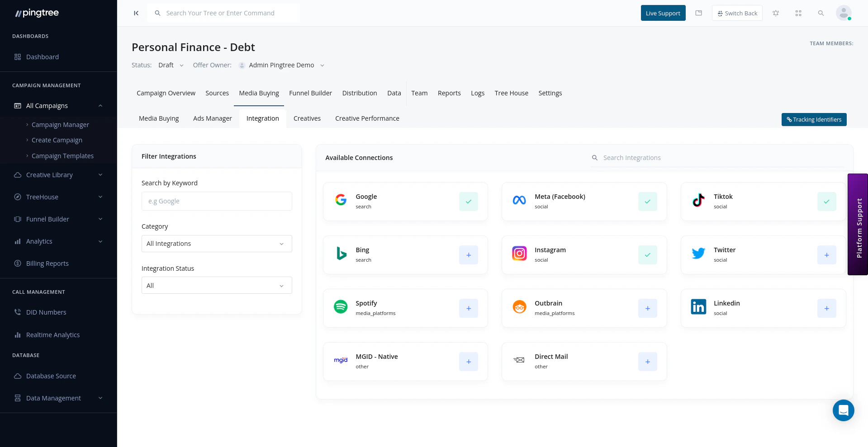The height and width of the screenshot is (447, 868).
Task: Open the apps grid icon in top bar
Action: [798, 13]
